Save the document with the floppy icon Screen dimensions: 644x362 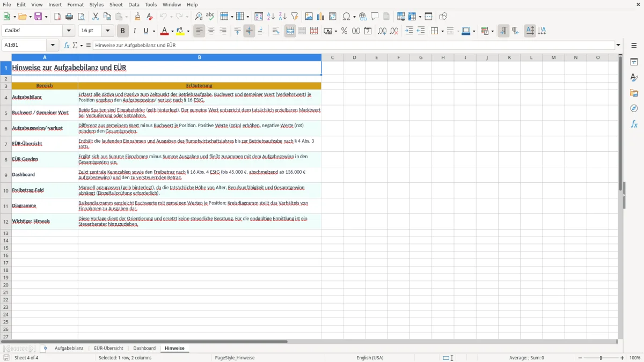pos(38,17)
